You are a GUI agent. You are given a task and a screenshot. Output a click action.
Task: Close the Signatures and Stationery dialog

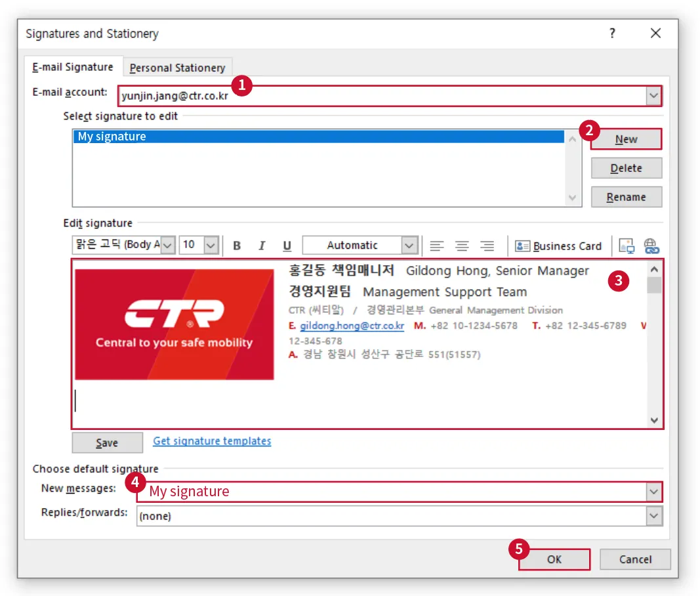655,33
